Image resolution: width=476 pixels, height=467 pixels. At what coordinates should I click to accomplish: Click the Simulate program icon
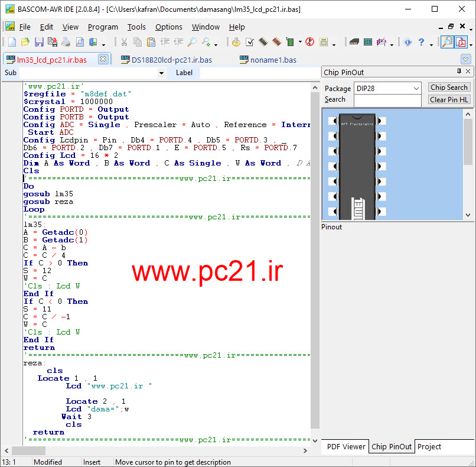(276, 42)
